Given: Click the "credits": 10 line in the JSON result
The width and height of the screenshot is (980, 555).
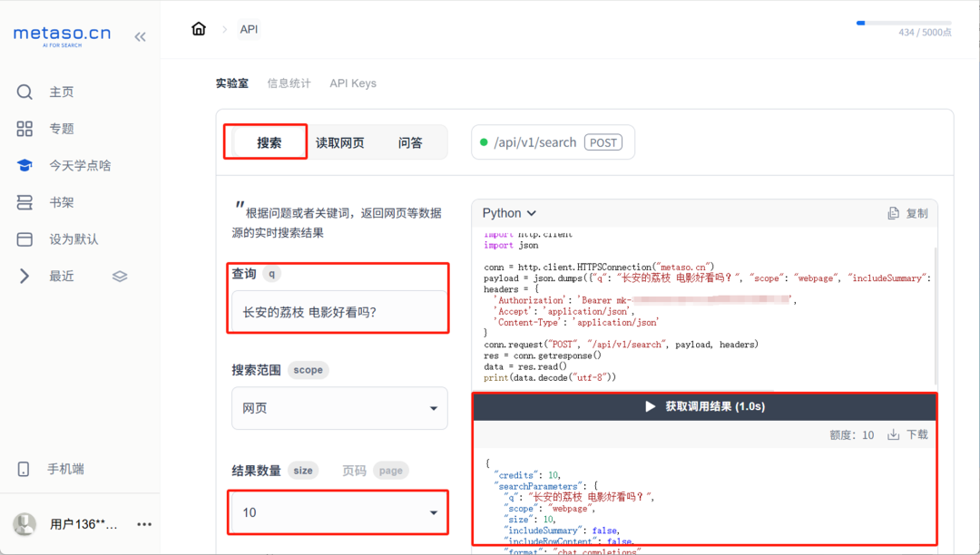Looking at the screenshot, I should [527, 475].
